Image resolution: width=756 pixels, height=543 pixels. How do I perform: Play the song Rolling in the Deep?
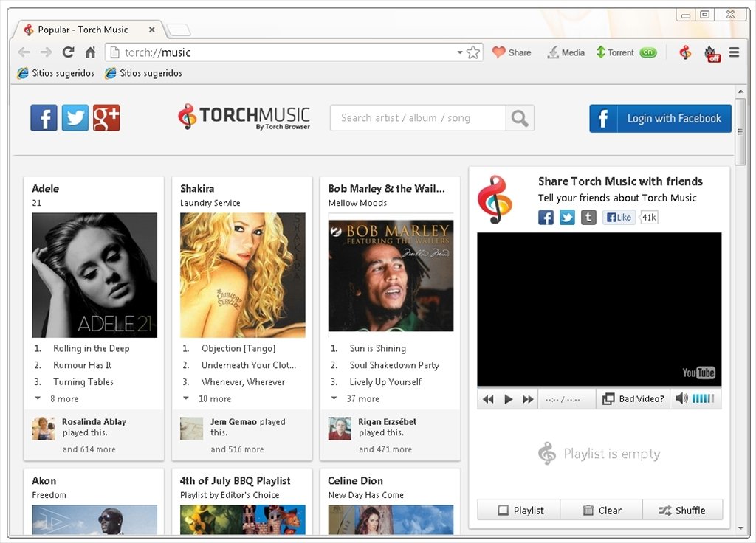click(91, 348)
